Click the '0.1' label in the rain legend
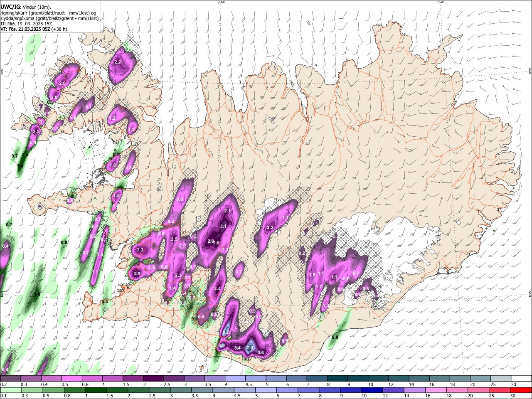Viewport: 532px width, 399px height. click(x=3, y=396)
